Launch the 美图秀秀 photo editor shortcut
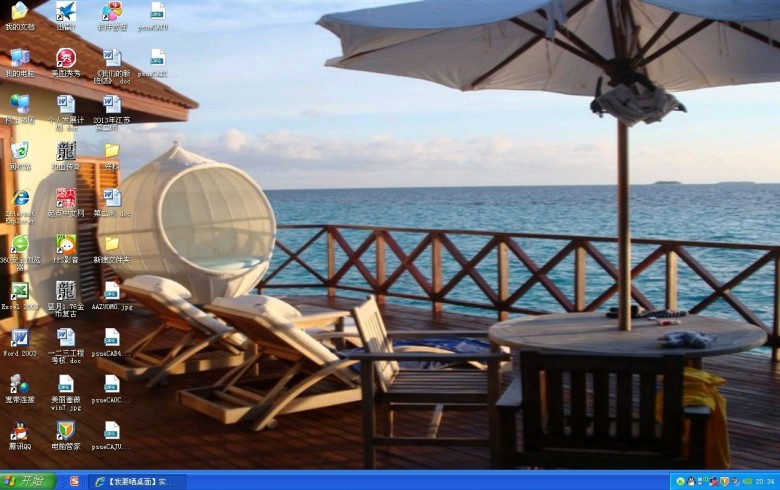780x490 pixels. coord(66,58)
